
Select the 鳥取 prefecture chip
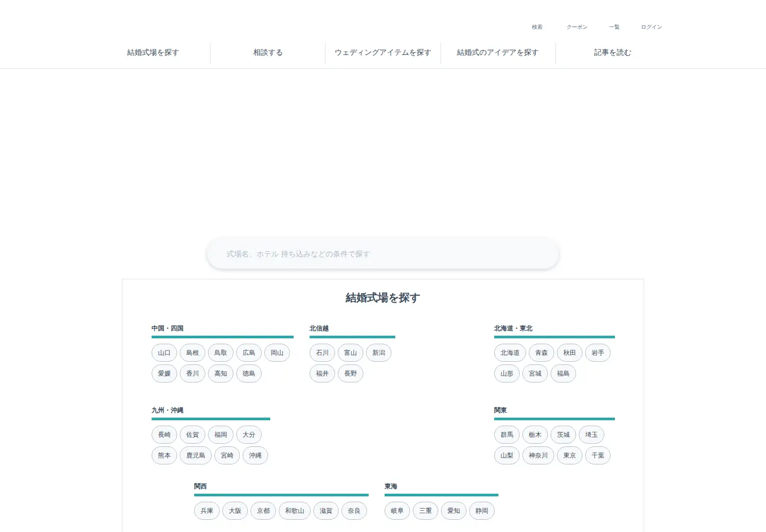pyautogui.click(x=221, y=353)
